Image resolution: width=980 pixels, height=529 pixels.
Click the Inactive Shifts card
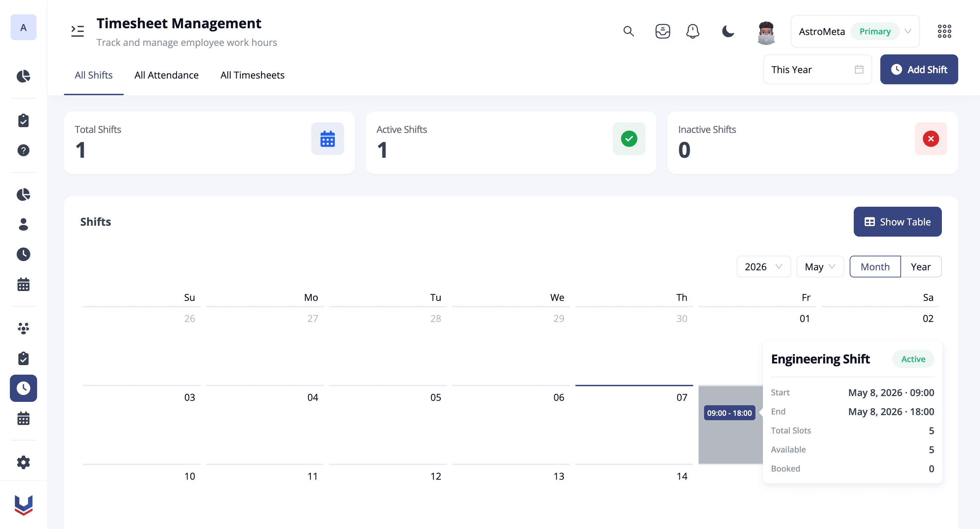pyautogui.click(x=812, y=143)
